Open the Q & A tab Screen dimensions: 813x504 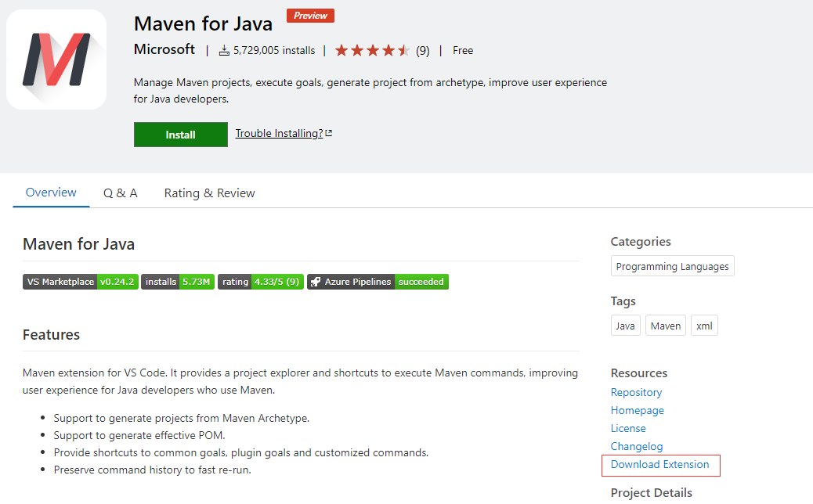click(120, 193)
